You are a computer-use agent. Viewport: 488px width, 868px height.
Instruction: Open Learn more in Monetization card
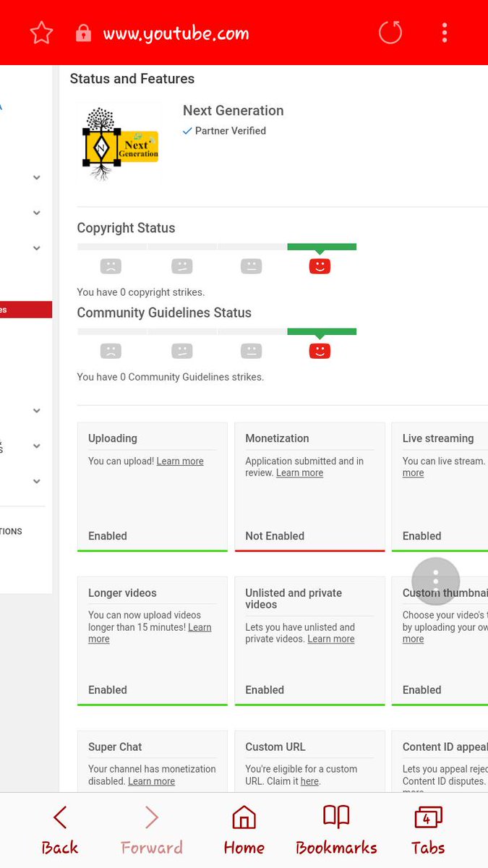299,473
